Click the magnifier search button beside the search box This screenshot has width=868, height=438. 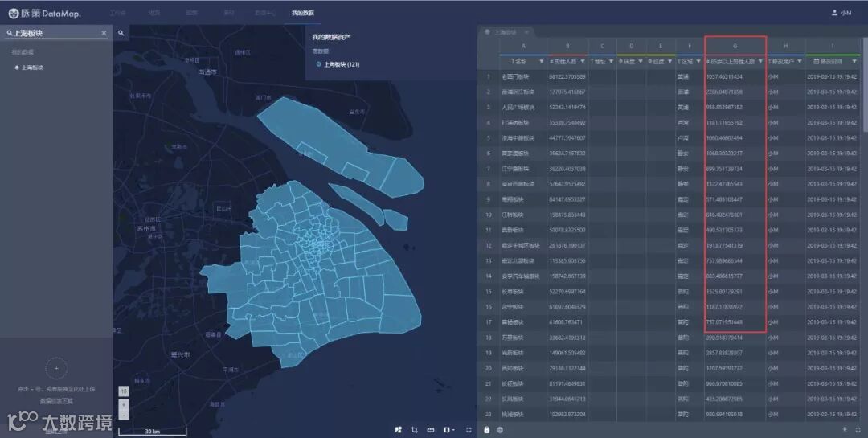(121, 33)
